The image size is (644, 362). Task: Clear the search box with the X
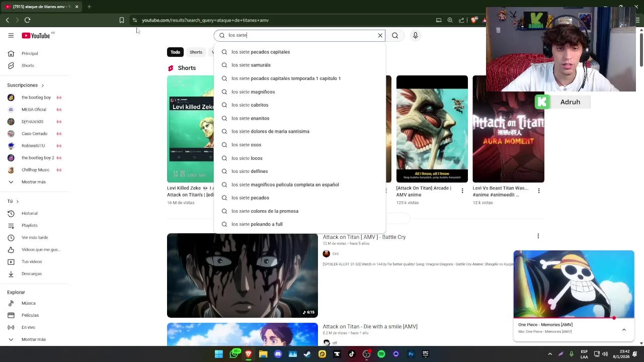380,35
